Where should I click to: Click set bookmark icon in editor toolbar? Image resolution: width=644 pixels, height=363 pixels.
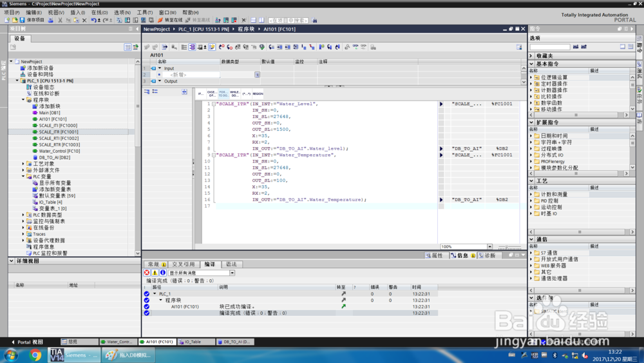pos(321,47)
